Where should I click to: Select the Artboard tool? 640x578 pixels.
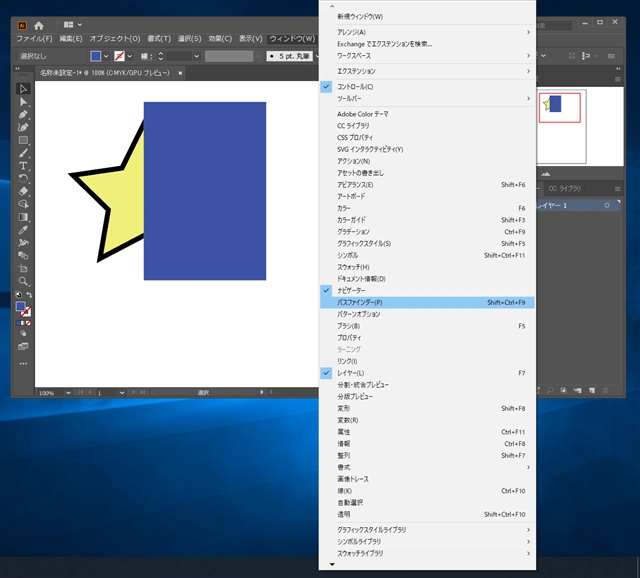tap(23, 268)
